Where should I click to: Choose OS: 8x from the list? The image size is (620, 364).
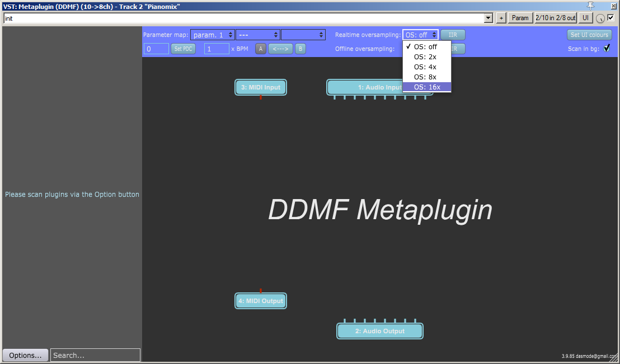pyautogui.click(x=426, y=77)
